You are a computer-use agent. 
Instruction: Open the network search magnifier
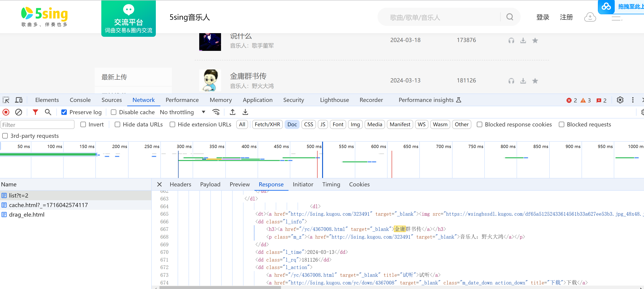click(48, 112)
